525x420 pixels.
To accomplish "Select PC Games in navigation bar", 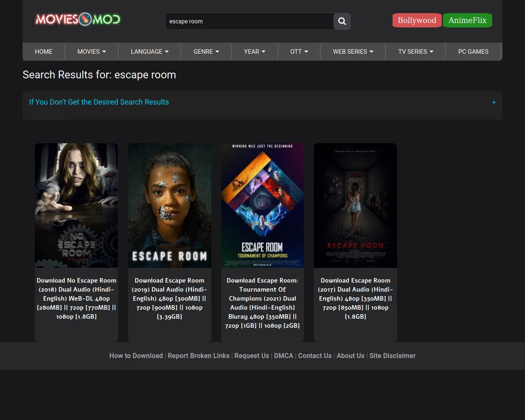I will coord(473,52).
